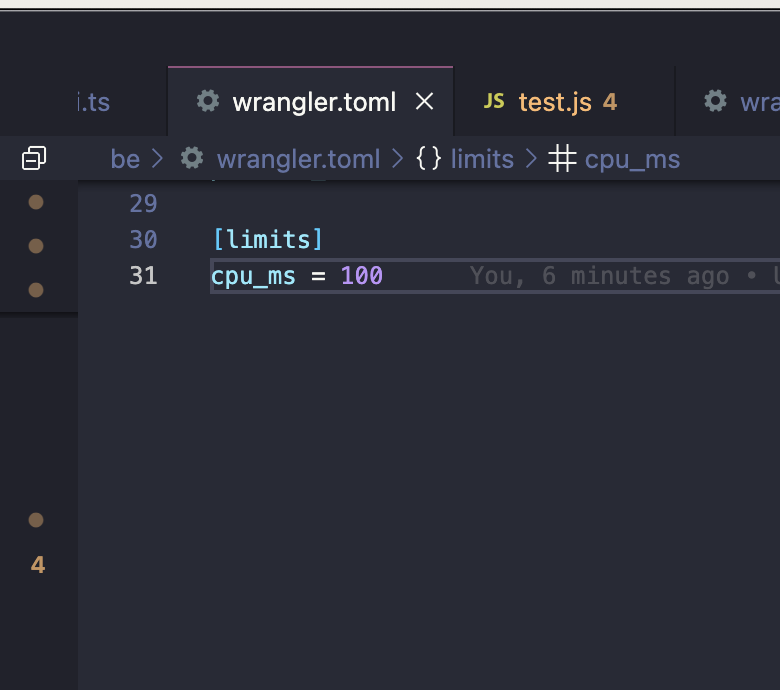This screenshot has width=780, height=690.
Task: Click the Collapse All icon in sidebar header
Action: pyautogui.click(x=34, y=158)
